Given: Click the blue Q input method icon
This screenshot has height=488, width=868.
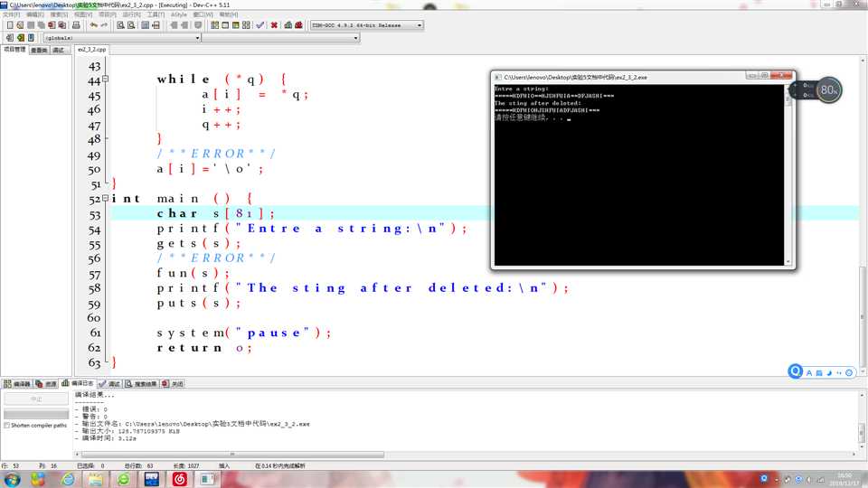Looking at the screenshot, I should (795, 371).
